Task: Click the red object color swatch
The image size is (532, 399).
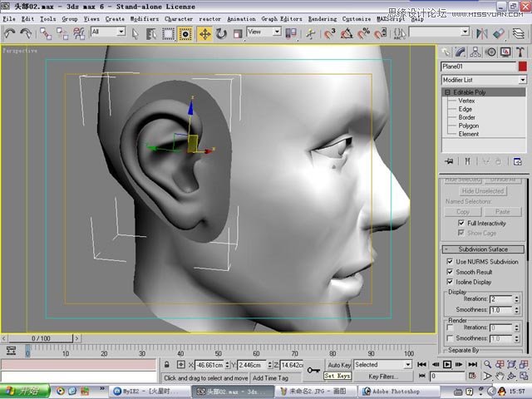Action: (523, 66)
